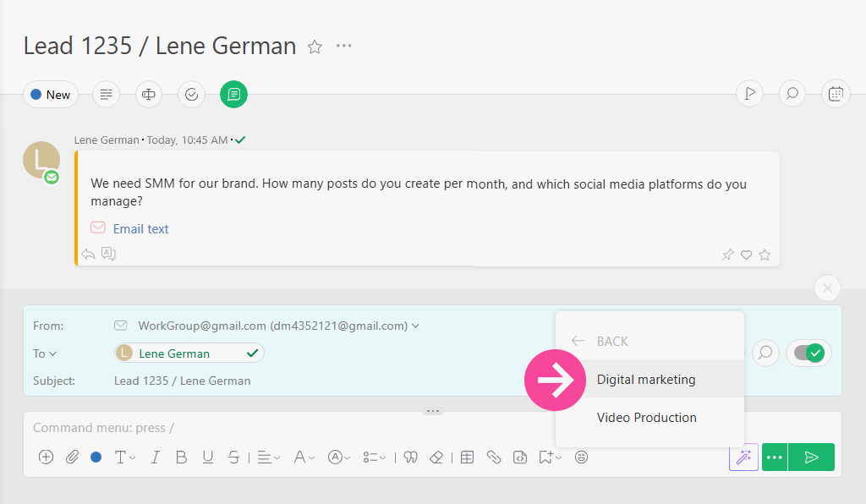This screenshot has width=866, height=504.
Task: Open the text alignment dropdown
Action: [x=269, y=457]
